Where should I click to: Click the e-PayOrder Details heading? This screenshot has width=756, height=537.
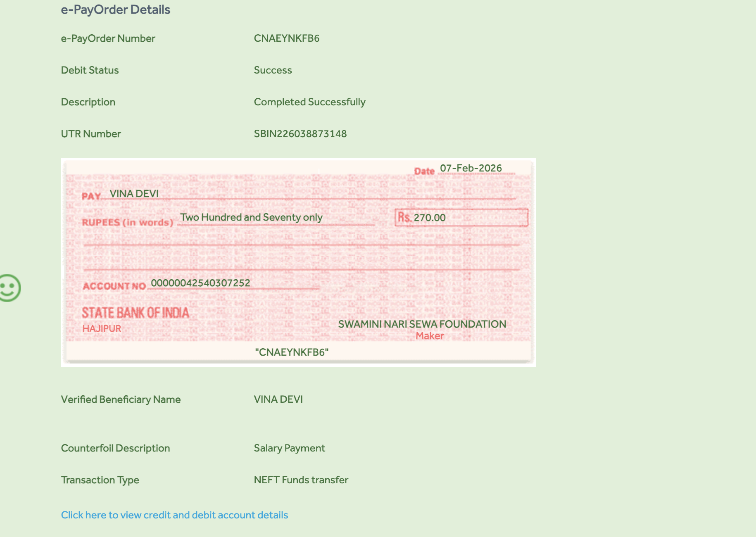coord(116,10)
